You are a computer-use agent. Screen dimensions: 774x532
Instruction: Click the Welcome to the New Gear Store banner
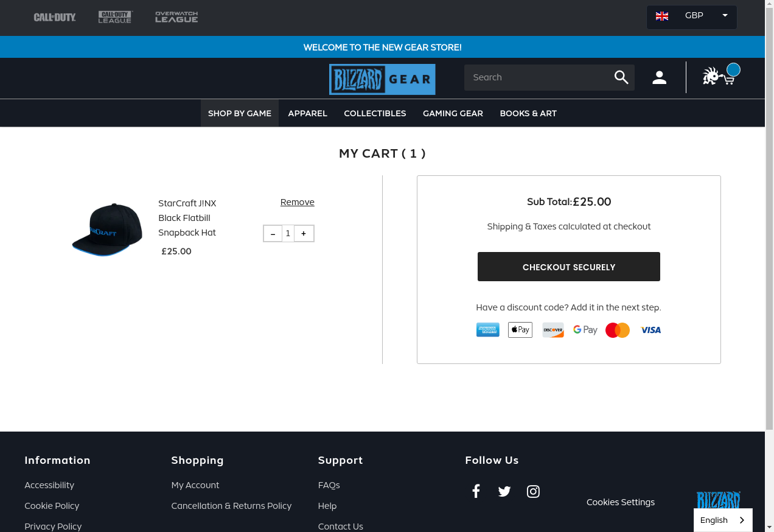382,47
